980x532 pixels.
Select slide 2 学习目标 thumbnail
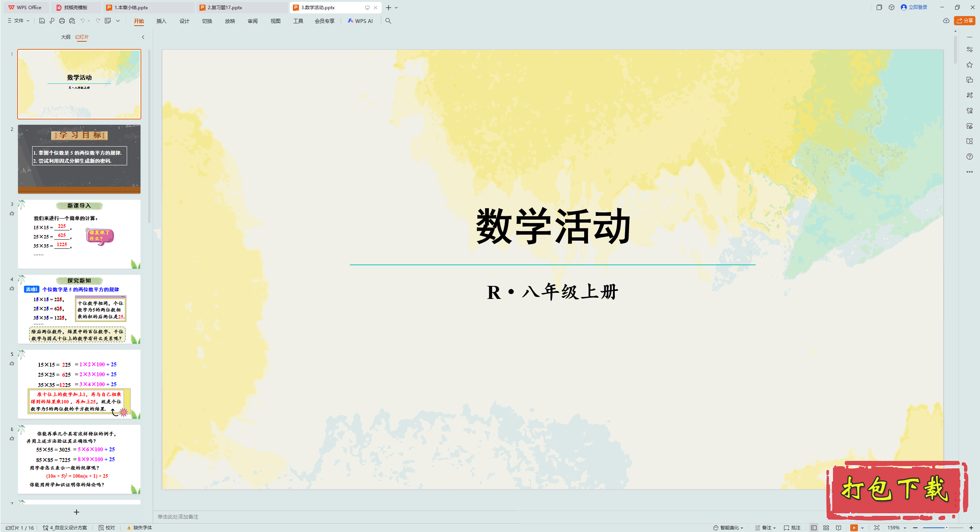79,159
